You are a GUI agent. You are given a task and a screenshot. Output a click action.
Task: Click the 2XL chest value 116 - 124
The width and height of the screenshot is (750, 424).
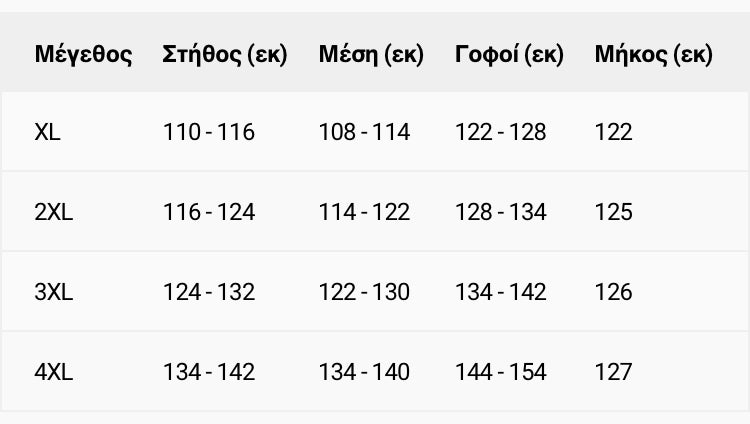[208, 212]
